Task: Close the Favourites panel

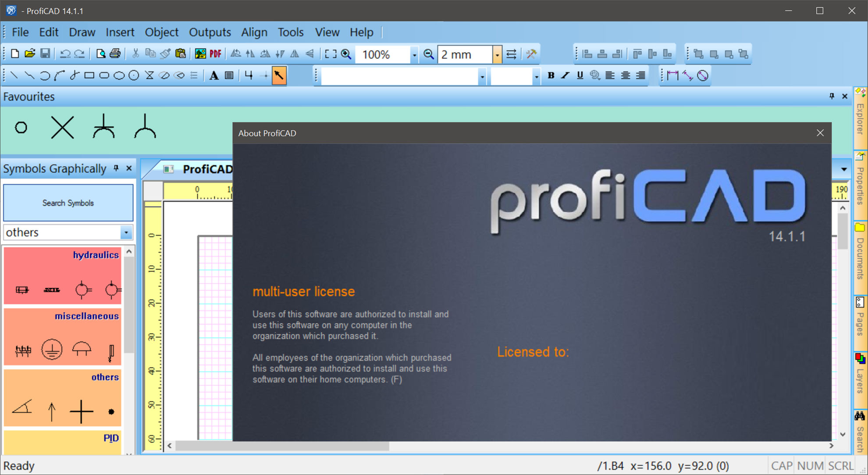Action: (845, 96)
